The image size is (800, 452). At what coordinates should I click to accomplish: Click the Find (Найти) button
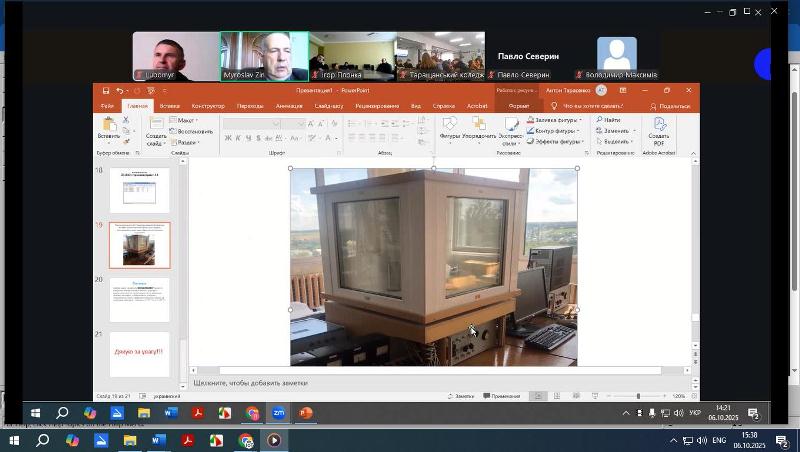611,120
